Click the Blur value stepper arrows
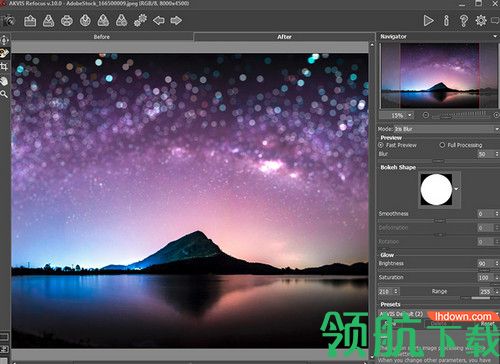Viewport: 500px width, 364px height. 497,154
